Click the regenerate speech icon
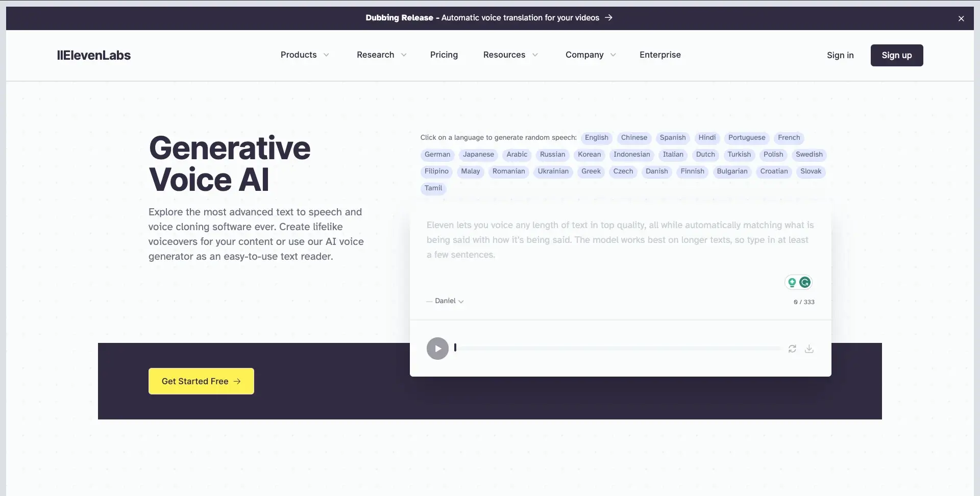The width and height of the screenshot is (980, 496). [792, 349]
